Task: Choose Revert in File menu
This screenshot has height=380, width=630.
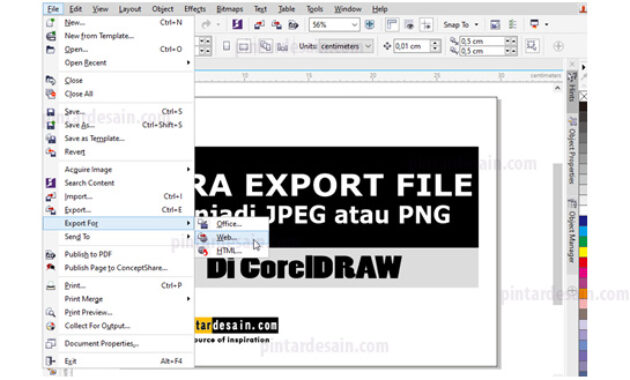Action: click(119, 152)
